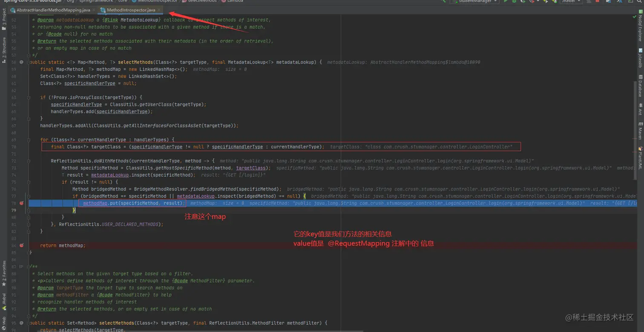This screenshot has height=332, width=644.
Task: Open the Structure tool window
Action: coord(4,50)
